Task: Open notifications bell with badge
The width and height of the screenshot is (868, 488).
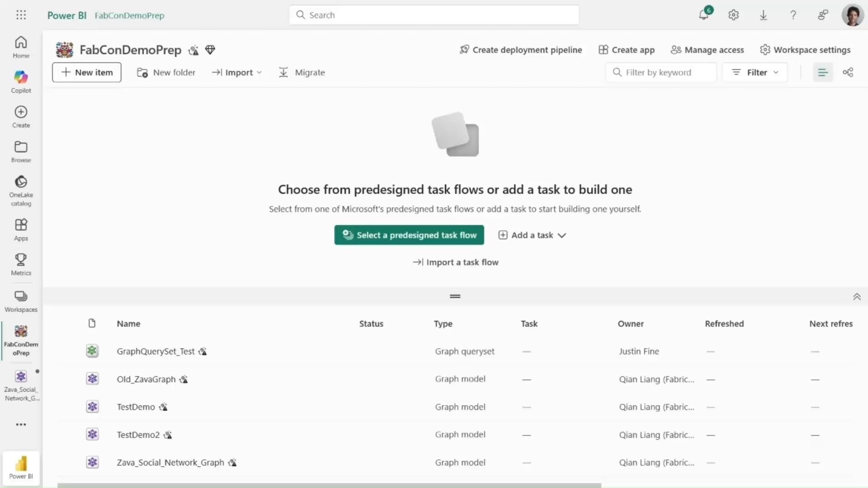Action: click(x=703, y=15)
